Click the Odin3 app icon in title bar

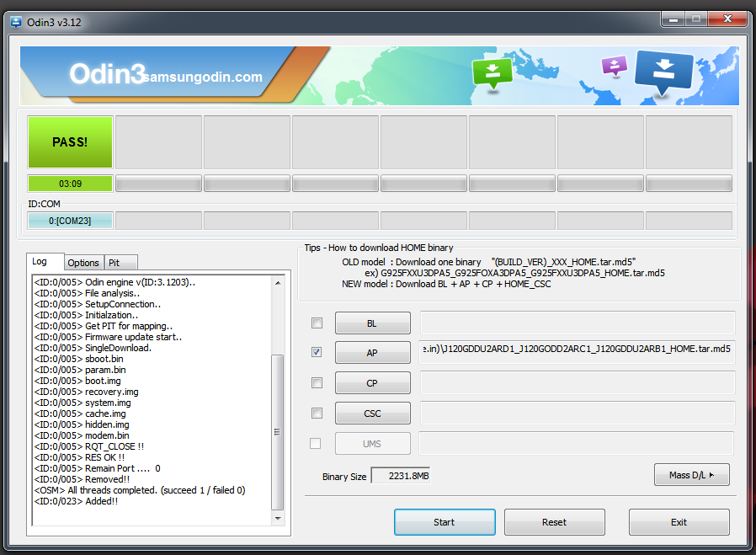(x=16, y=22)
